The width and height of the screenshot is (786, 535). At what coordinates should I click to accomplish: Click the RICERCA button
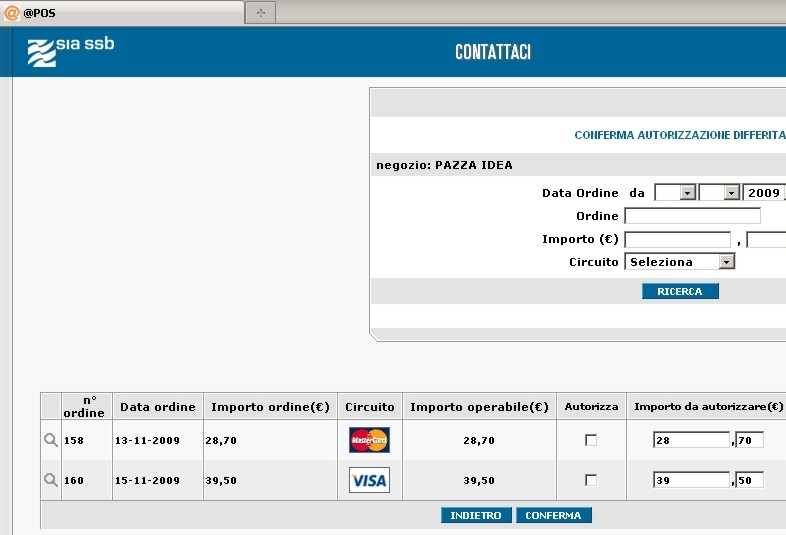680,291
